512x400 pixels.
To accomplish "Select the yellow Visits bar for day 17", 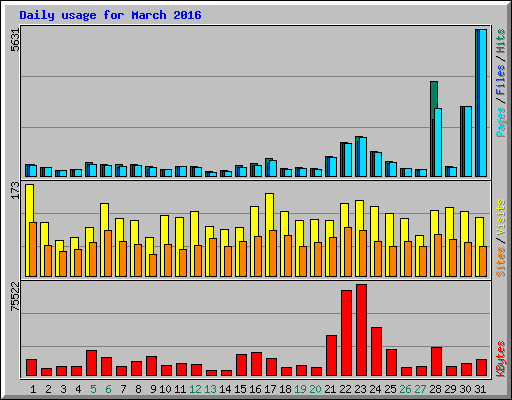I will (x=269, y=211).
